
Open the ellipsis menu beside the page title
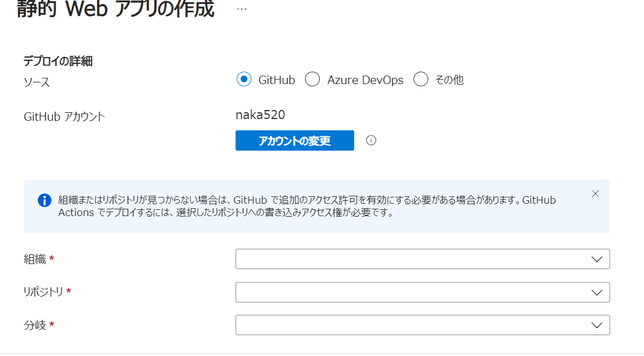click(x=242, y=8)
